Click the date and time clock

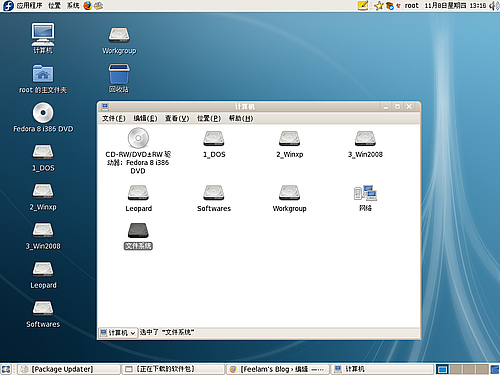455,6
